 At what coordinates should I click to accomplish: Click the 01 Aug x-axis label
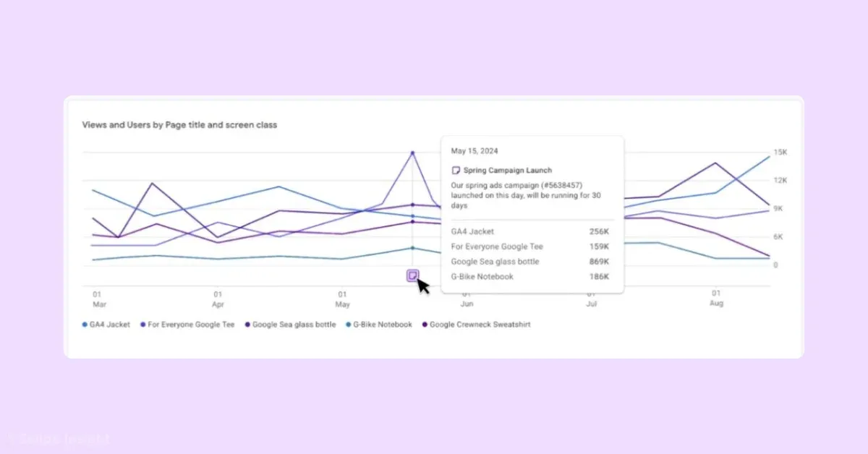pos(715,298)
